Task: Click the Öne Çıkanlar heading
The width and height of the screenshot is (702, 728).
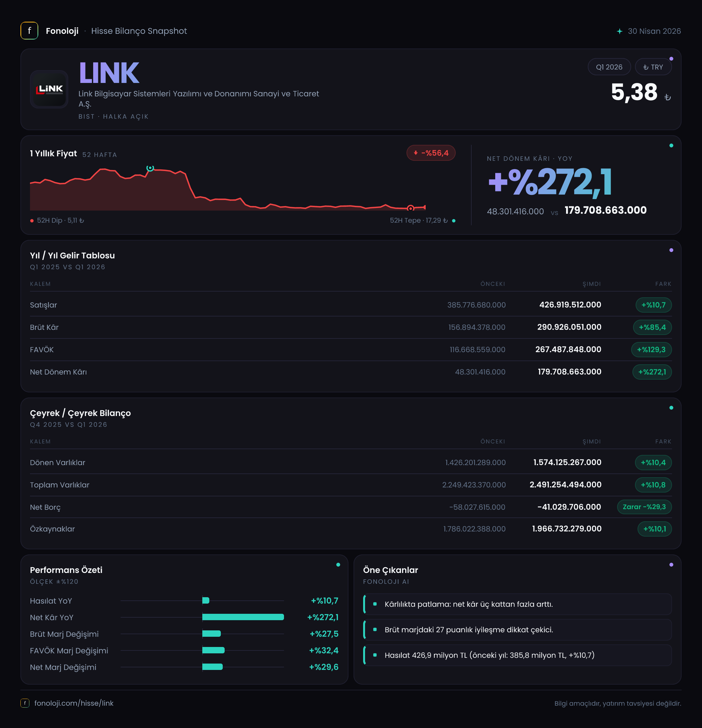Action: (x=390, y=570)
